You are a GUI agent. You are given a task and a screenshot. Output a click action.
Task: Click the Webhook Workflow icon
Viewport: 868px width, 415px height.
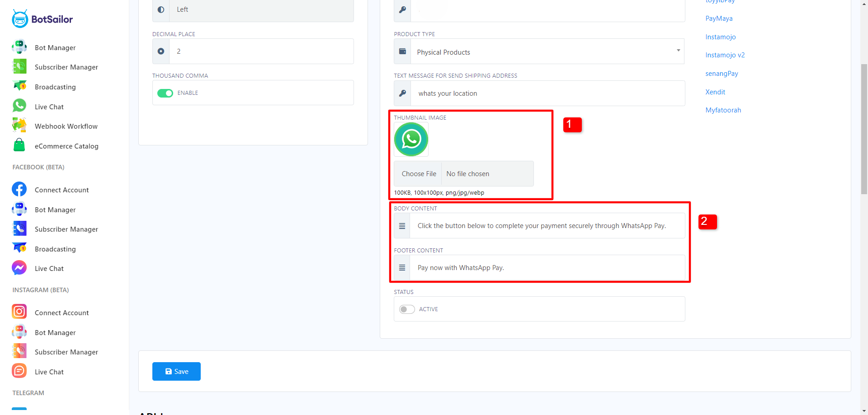click(19, 126)
